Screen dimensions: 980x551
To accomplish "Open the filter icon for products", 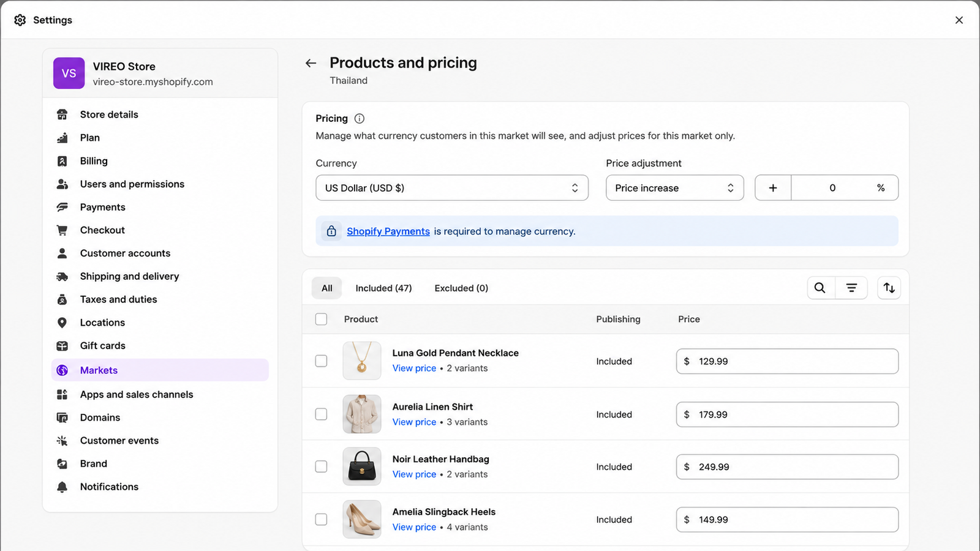I will click(x=851, y=288).
